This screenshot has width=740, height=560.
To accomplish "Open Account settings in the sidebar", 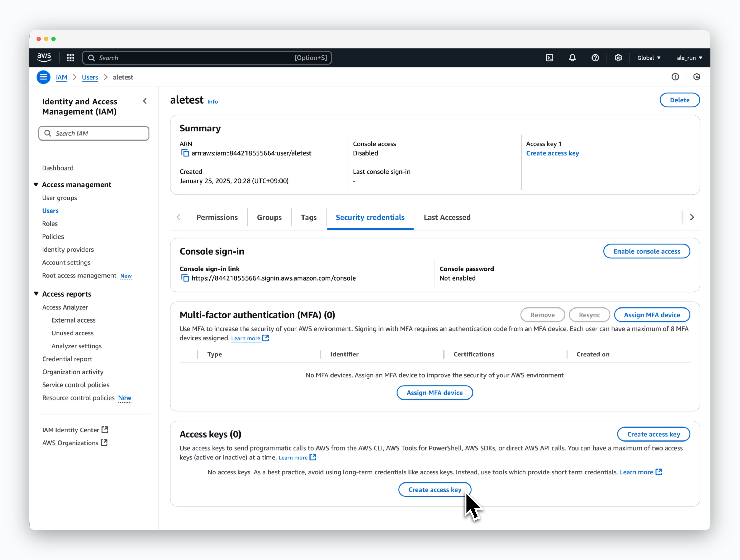I will pyautogui.click(x=66, y=263).
